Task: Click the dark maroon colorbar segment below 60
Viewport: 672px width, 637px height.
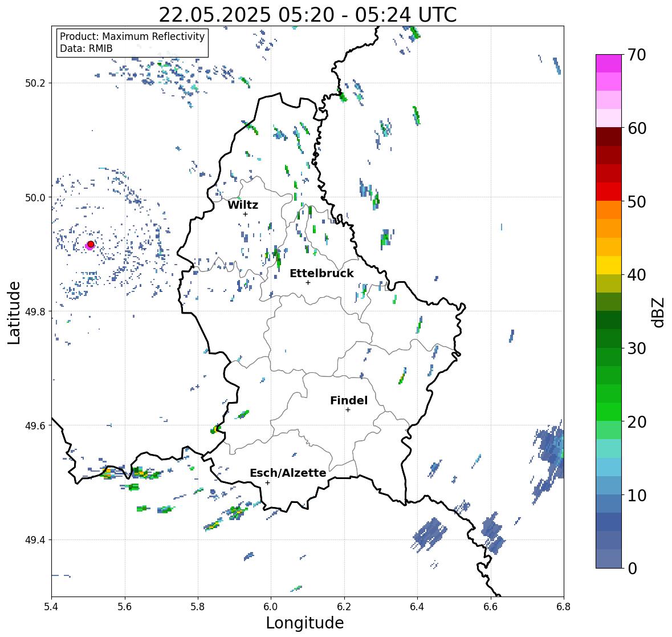Action: 609,137
